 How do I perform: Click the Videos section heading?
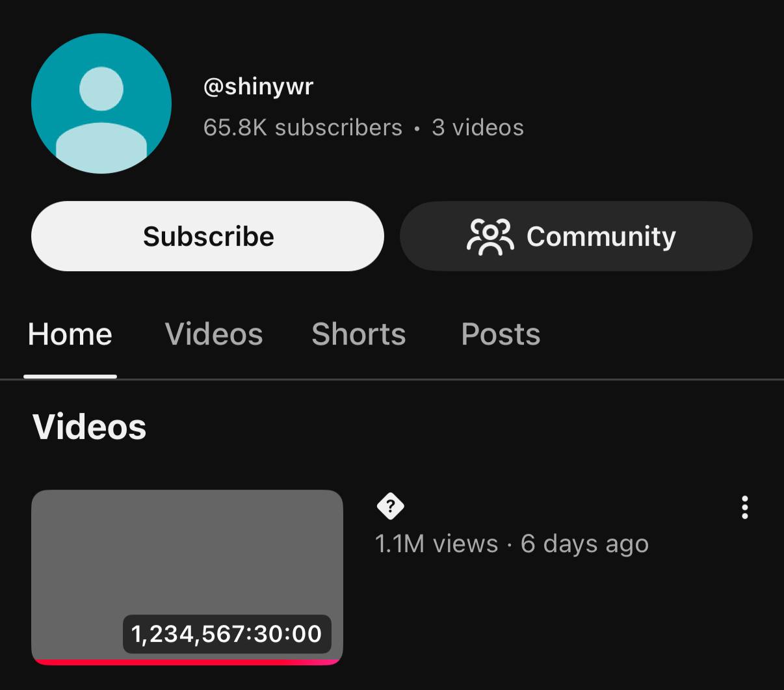click(x=89, y=427)
